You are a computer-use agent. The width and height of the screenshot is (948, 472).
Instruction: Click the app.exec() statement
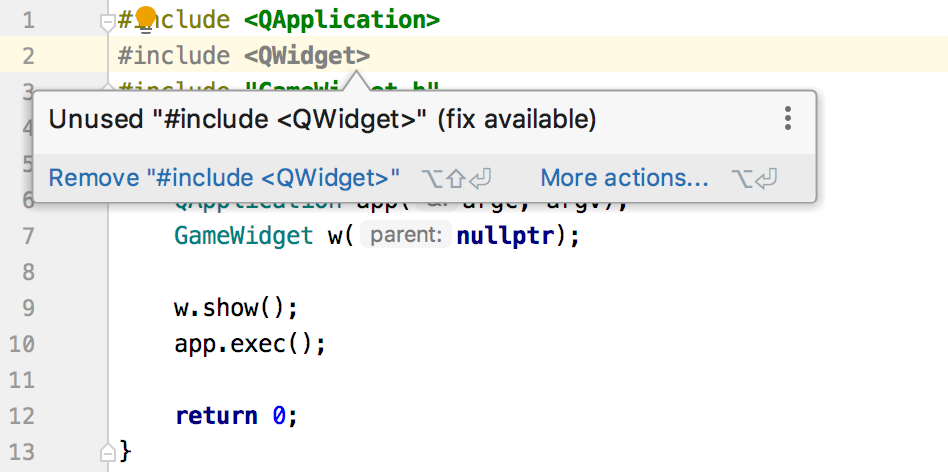pyautogui.click(x=250, y=344)
